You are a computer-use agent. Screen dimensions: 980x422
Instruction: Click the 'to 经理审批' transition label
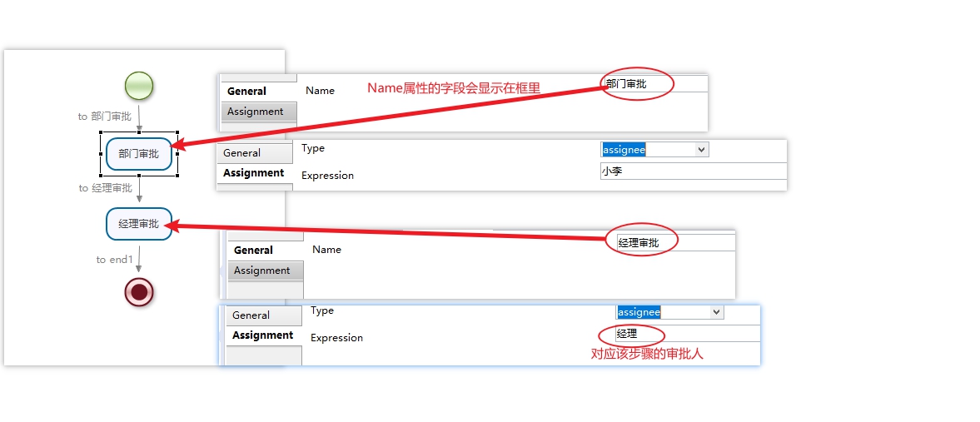coord(106,188)
